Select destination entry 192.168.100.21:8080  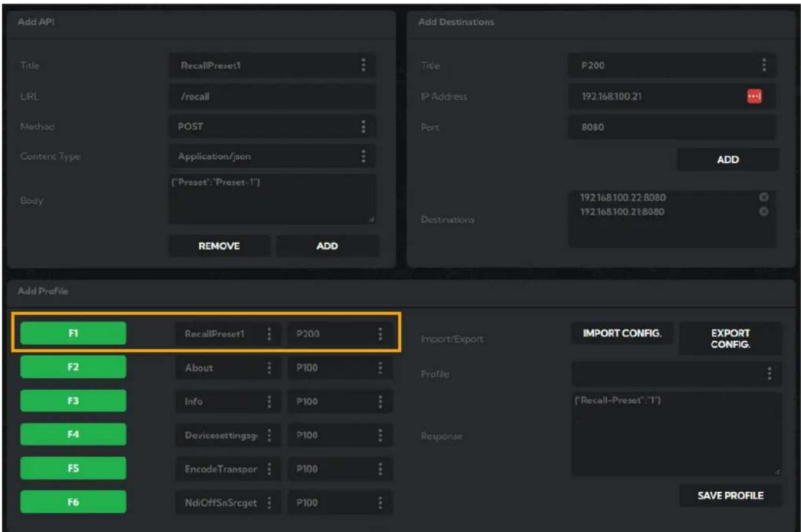pos(622,212)
